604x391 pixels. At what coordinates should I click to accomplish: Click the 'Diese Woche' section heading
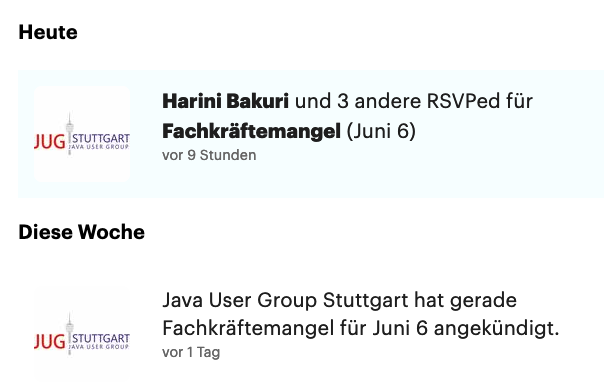coord(82,232)
